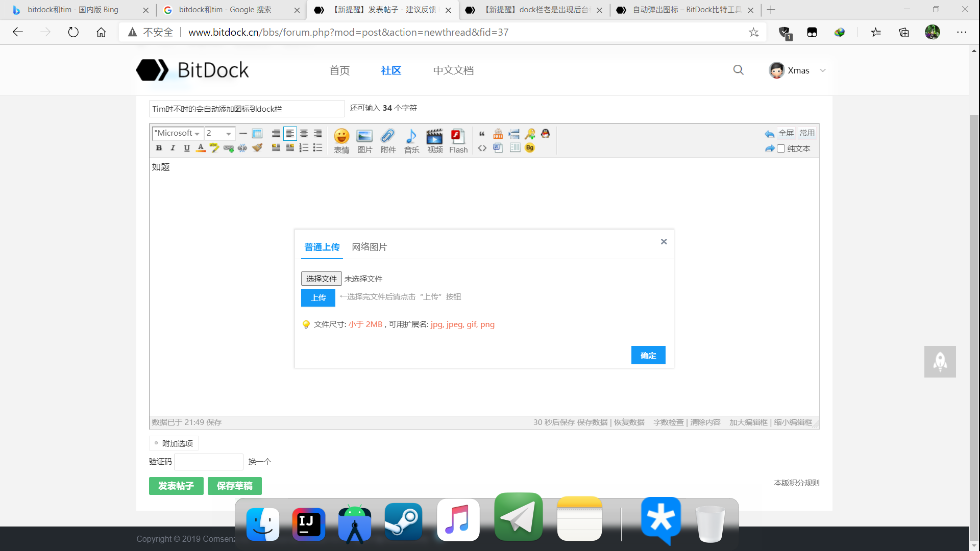Open the 表情 emoticon picker
This screenshot has width=980, height=551.
[341, 141]
